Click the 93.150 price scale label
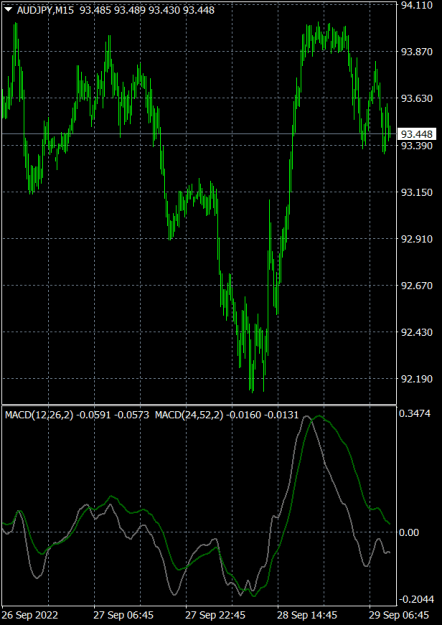442x625 pixels. coord(417,192)
